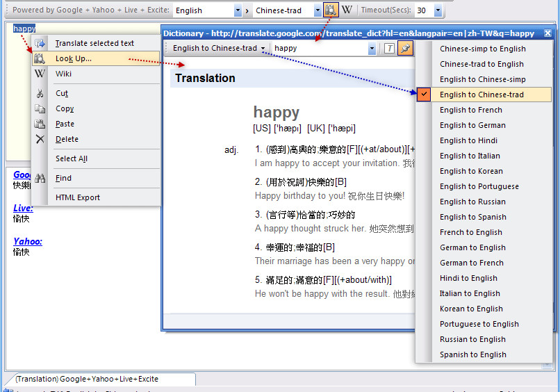The width and height of the screenshot is (560, 392).
Task: Open the target language Chinese-trad dropdown
Action: click(318, 10)
